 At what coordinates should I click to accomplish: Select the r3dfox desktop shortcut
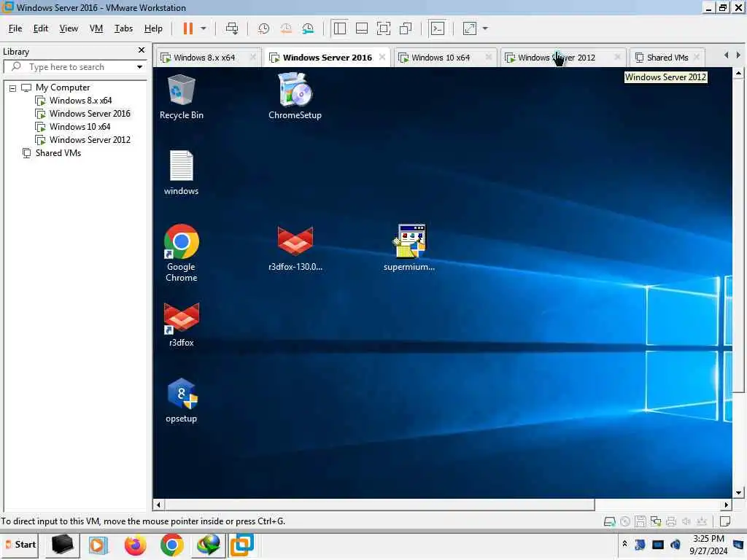(182, 324)
